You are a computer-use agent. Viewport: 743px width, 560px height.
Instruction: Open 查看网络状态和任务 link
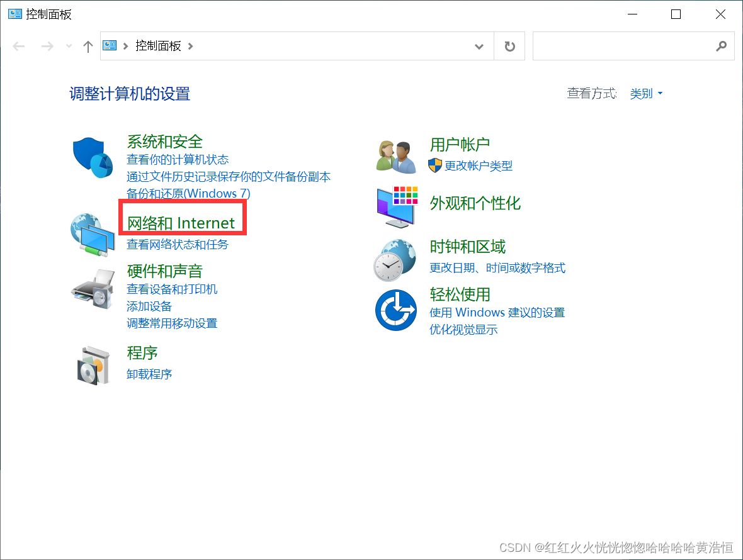click(x=177, y=244)
